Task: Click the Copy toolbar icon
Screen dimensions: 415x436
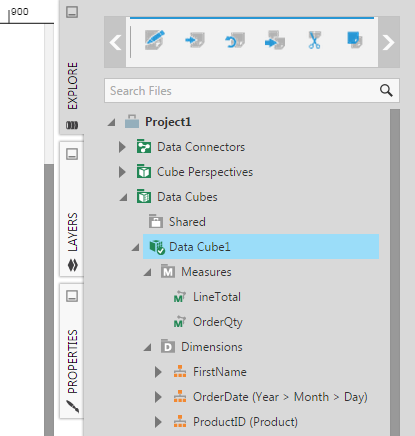Action: click(354, 40)
